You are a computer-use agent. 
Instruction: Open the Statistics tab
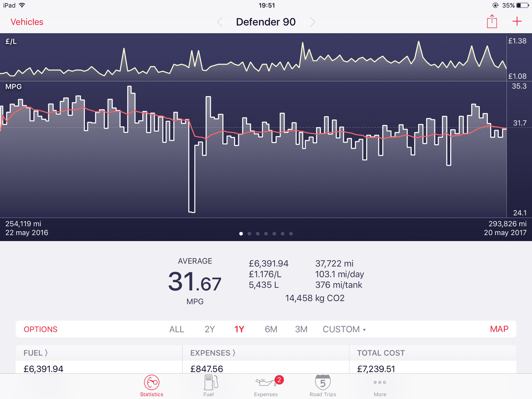[152, 386]
